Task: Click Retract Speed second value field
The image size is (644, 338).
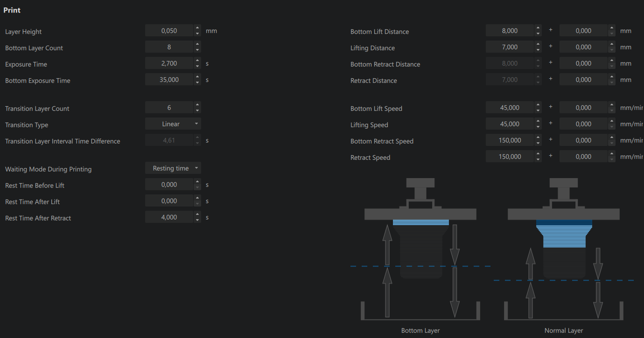Action: point(583,157)
